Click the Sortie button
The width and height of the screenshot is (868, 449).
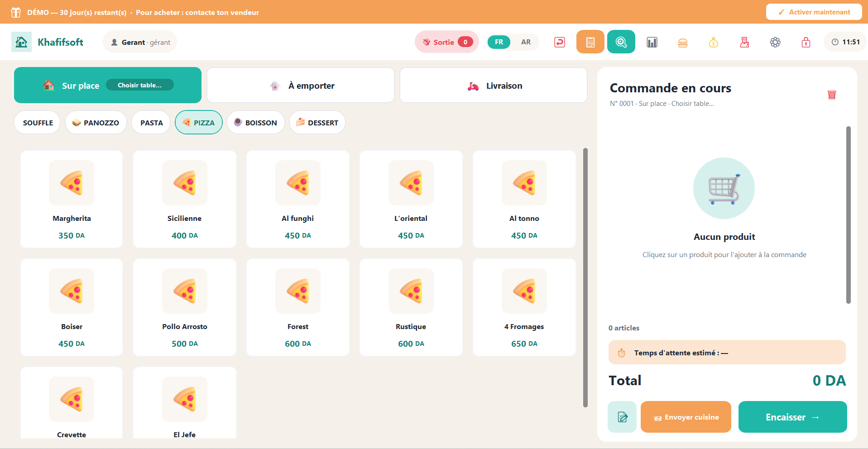click(447, 42)
